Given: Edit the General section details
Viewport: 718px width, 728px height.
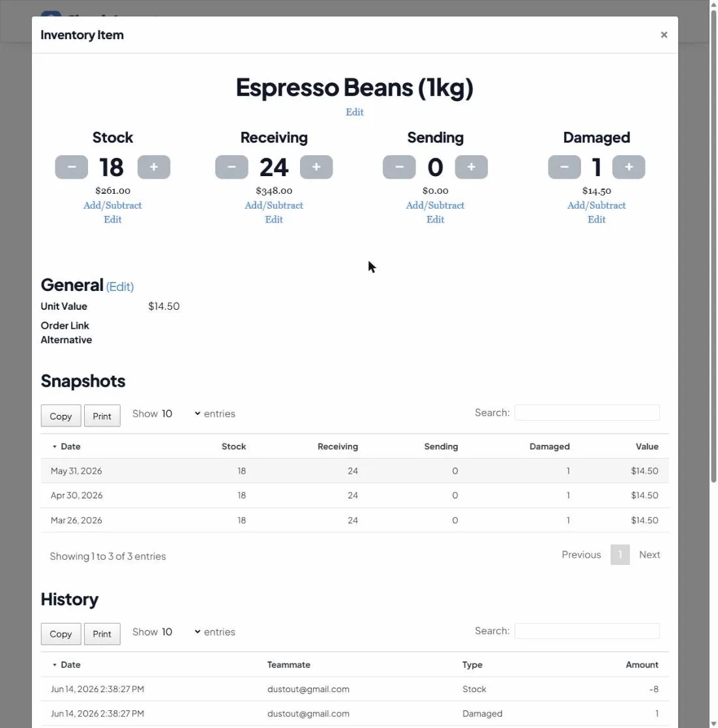Looking at the screenshot, I should [120, 286].
